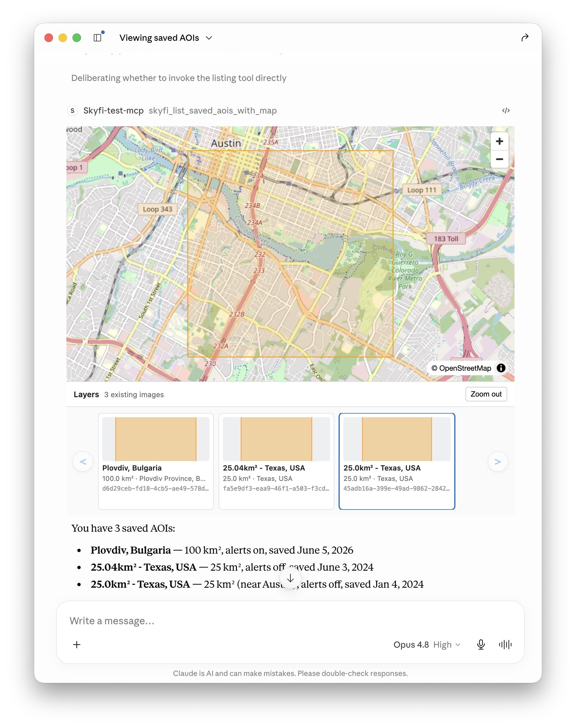The height and width of the screenshot is (728, 576).
Task: Click the 3 existing images label
Action: coord(134,394)
